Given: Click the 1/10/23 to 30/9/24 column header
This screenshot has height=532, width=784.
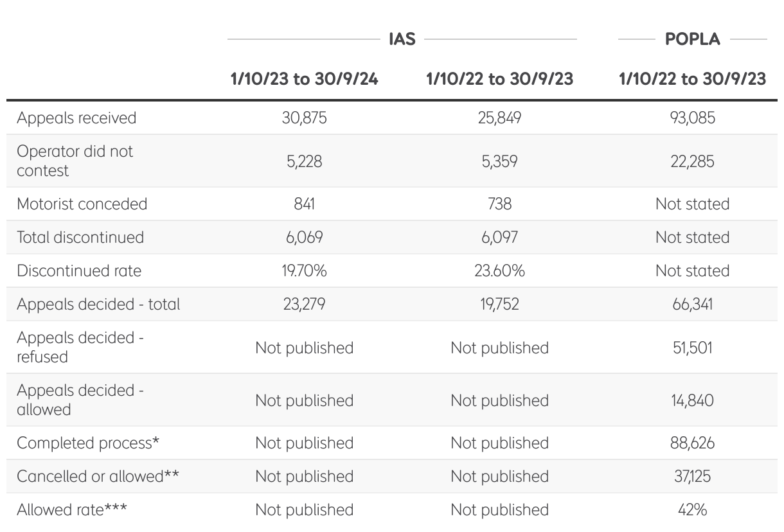Looking at the screenshot, I should point(304,79).
